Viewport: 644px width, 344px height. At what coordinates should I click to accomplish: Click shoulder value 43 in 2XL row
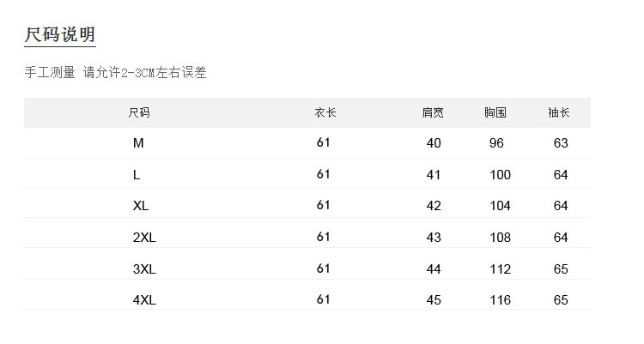[x=434, y=238]
